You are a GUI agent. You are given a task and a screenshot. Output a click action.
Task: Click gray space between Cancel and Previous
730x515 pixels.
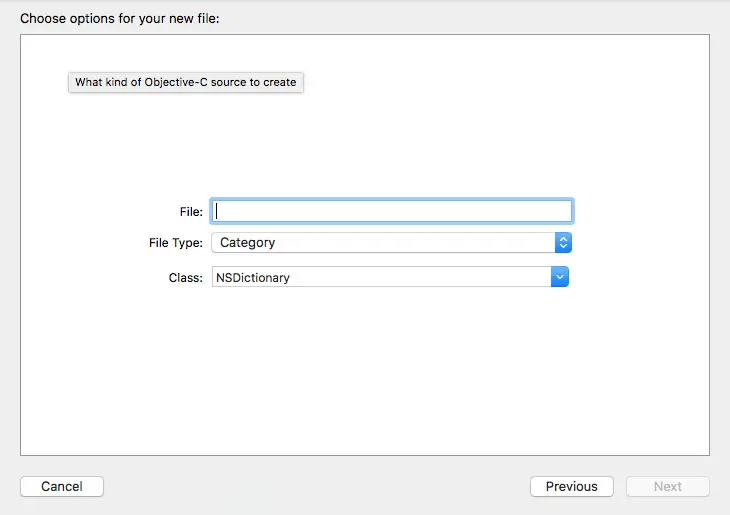(315, 487)
